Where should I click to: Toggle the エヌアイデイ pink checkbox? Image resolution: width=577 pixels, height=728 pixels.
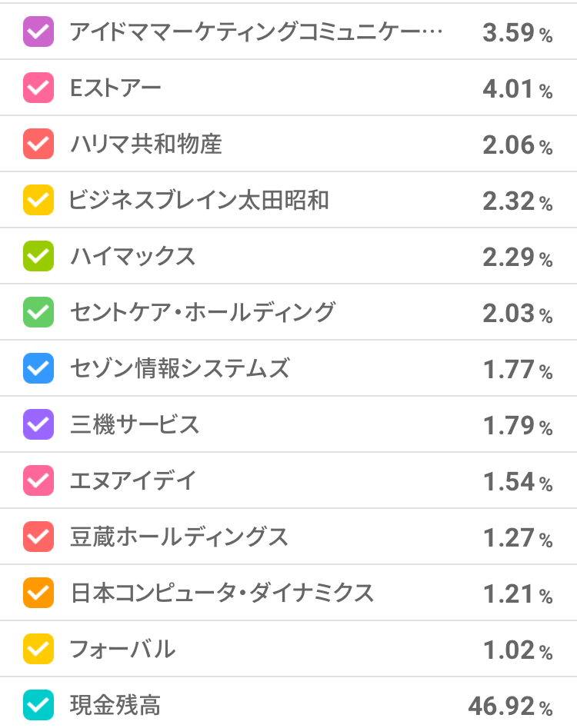[38, 480]
